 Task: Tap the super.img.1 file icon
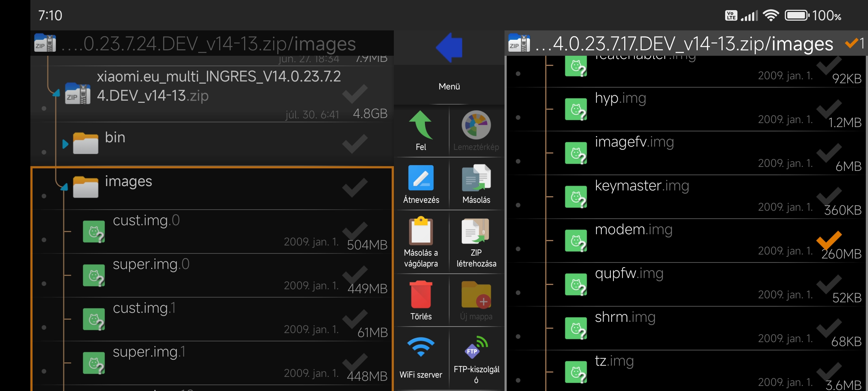(94, 363)
